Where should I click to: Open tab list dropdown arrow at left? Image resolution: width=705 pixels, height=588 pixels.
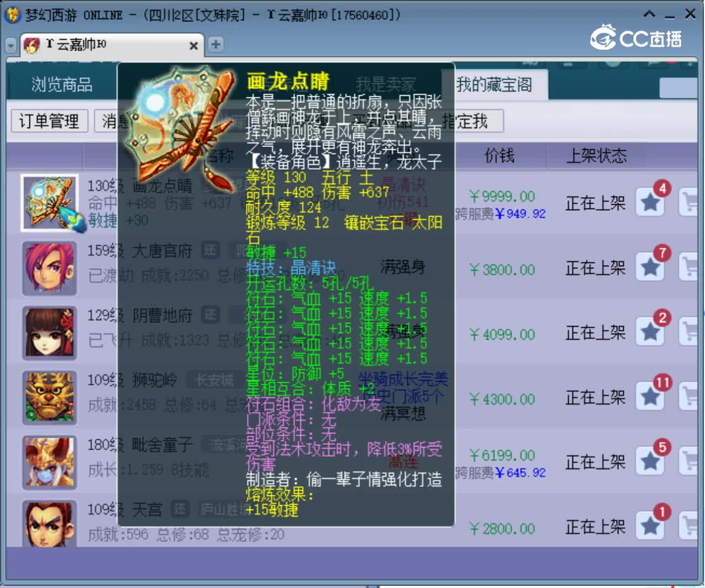[x=11, y=45]
